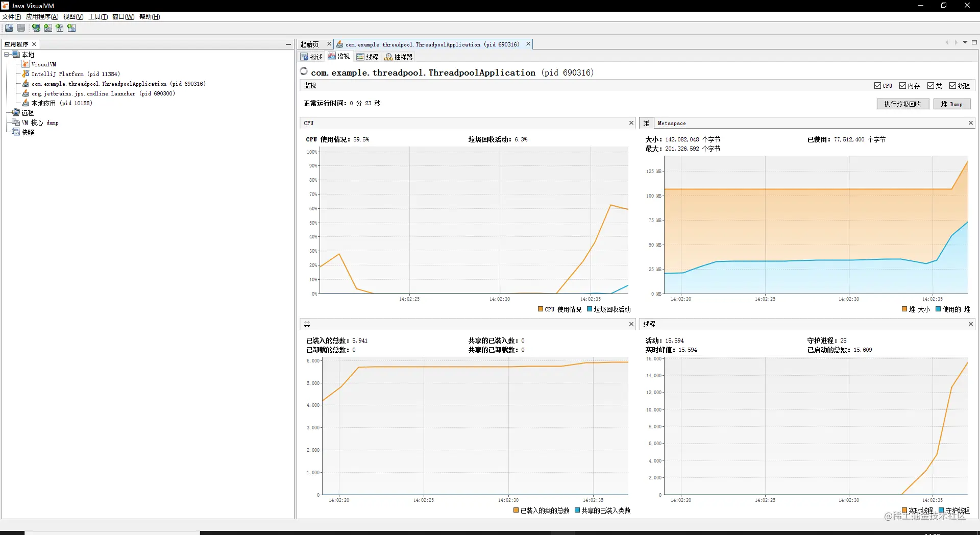Maximize the document window area
The height and width of the screenshot is (535, 980).
click(x=974, y=43)
